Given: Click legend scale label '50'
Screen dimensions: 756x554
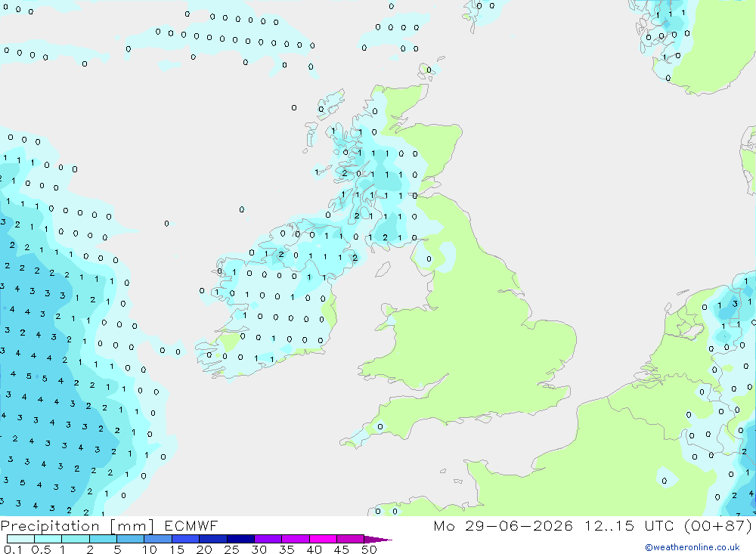Looking at the screenshot, I should [369, 549].
